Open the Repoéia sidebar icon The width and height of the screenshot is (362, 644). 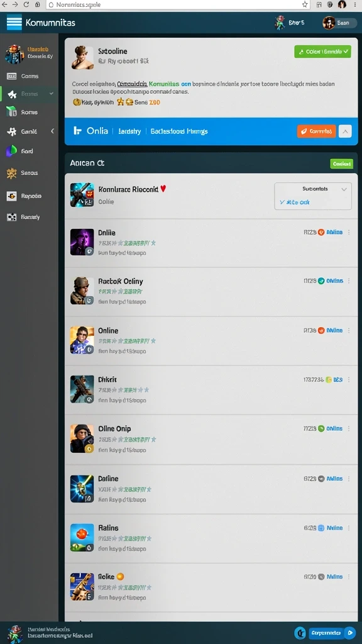coord(11,196)
